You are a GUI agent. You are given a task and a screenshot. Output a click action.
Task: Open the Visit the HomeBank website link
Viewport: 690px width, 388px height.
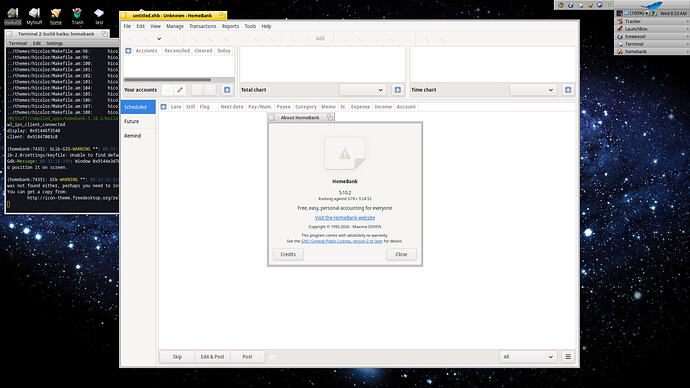pyautogui.click(x=345, y=218)
